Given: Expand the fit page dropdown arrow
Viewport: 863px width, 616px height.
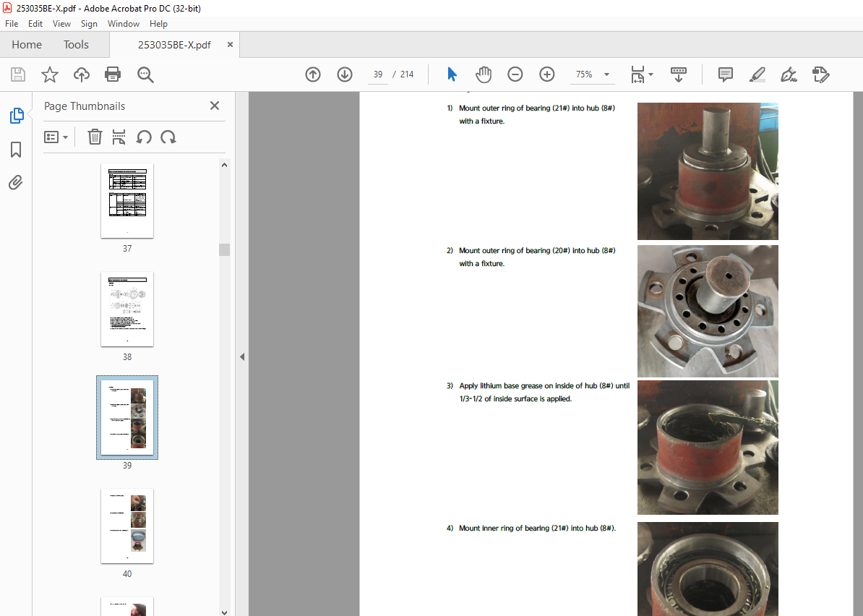Looking at the screenshot, I should [651, 74].
